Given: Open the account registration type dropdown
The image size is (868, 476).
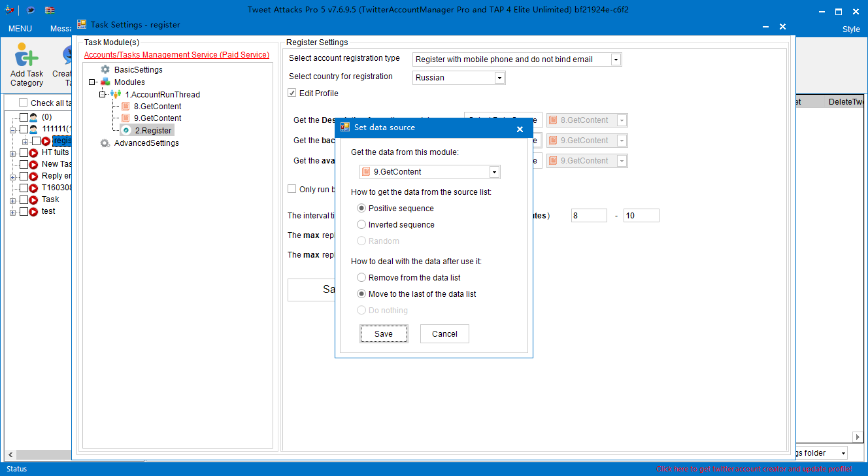Looking at the screenshot, I should [616, 59].
